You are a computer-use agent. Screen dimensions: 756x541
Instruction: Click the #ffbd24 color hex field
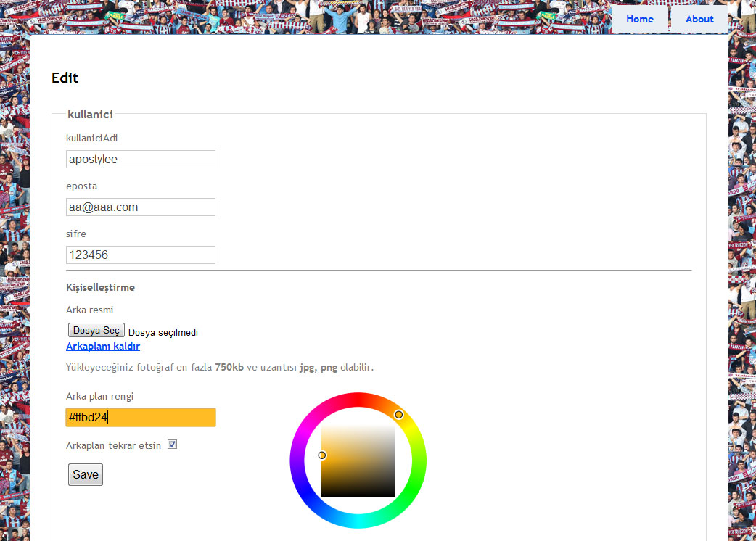pos(141,417)
